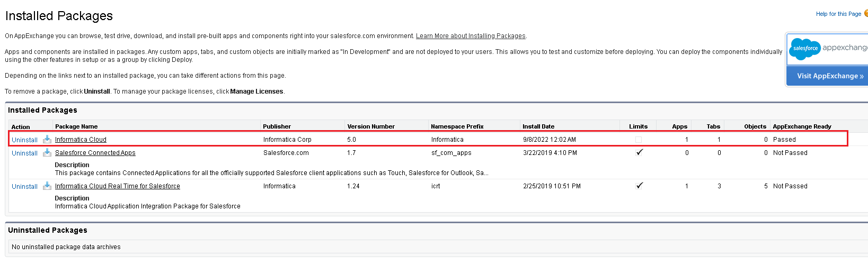Click the Passed status for Informatica Cloud

784,140
